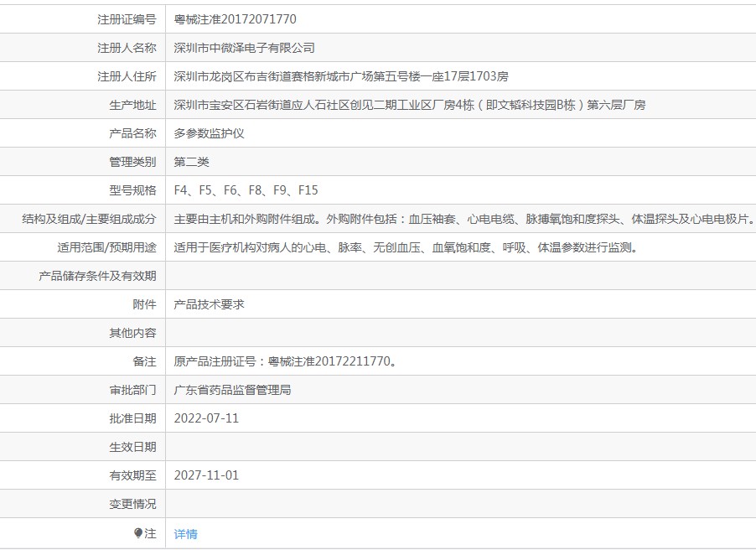This screenshot has height=550, width=756.
Task: Select registration number 粤械注准20172071770
Action: pos(236,19)
